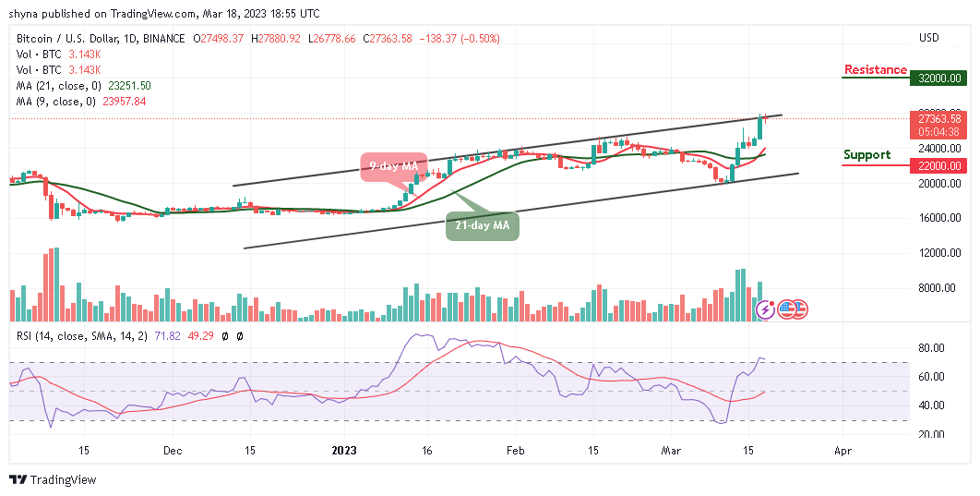Click the purple lightning event icon
The height and width of the screenshot is (496, 980).
point(765,309)
